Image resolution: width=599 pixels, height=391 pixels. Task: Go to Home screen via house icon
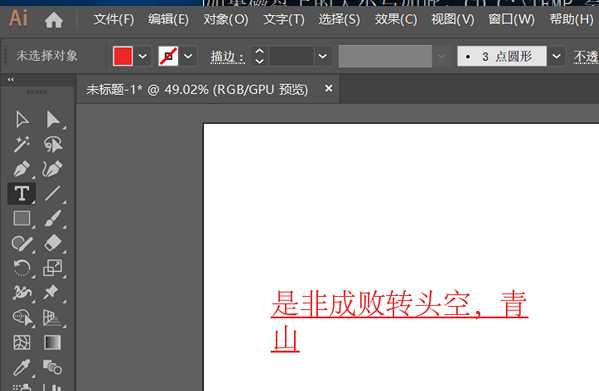(53, 19)
